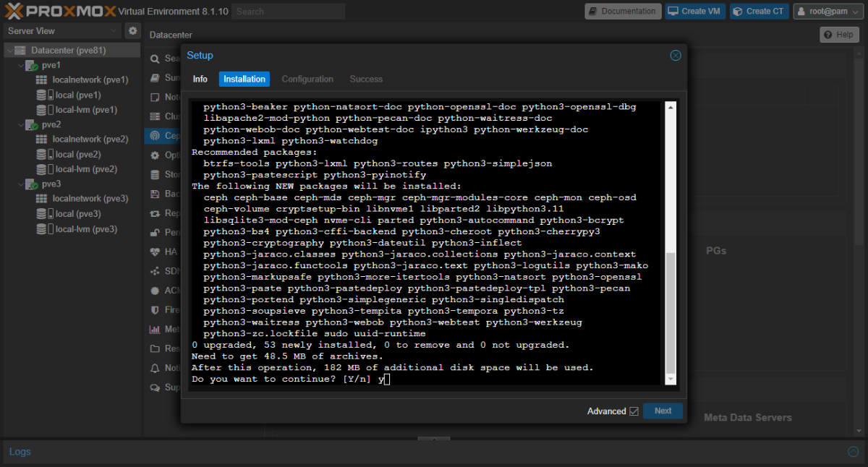Open the Help button
This screenshot has width=868, height=467.
pos(839,35)
